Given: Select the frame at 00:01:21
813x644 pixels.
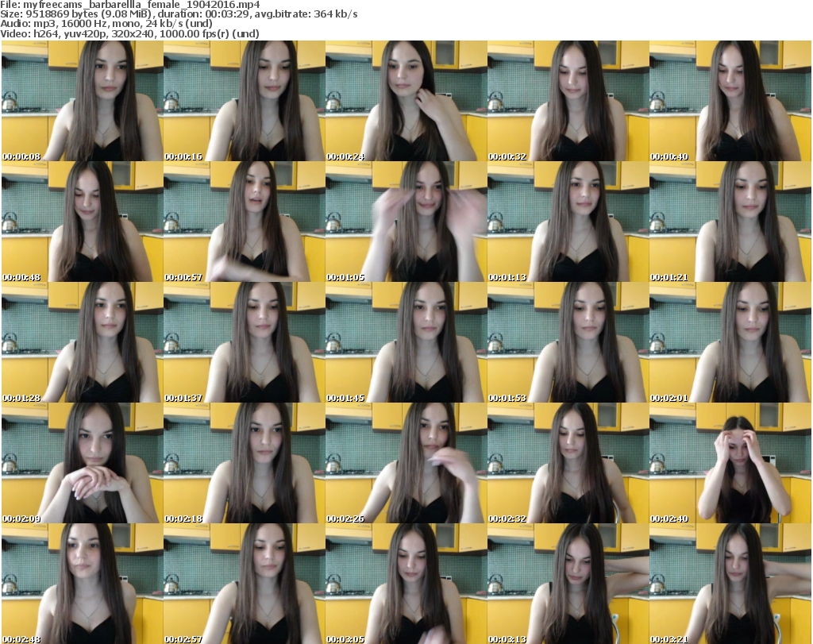Looking at the screenshot, I should (730, 222).
